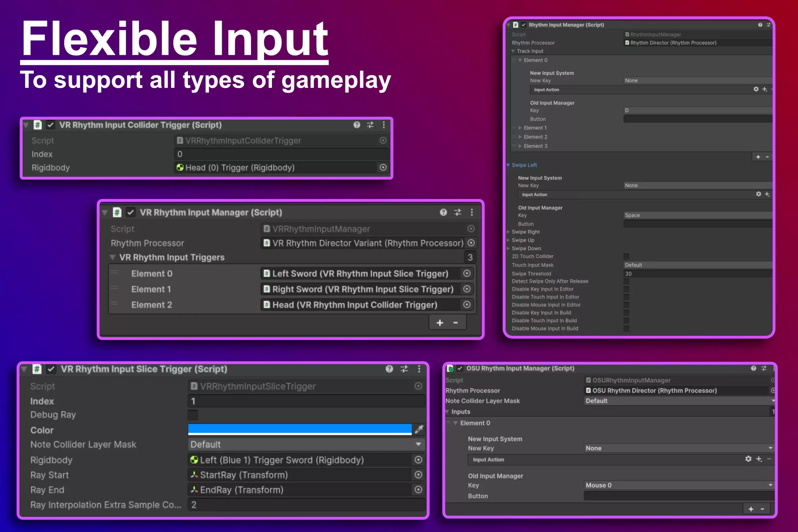Remove element from OSU Inputs list
The image size is (798, 532).
pyautogui.click(x=762, y=509)
